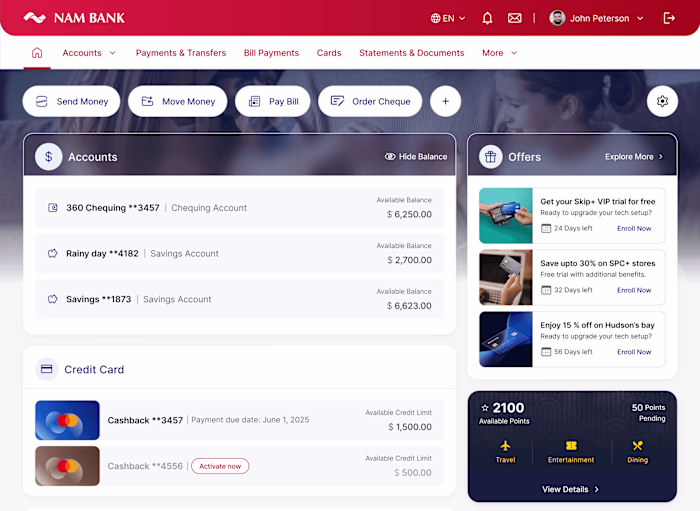Open the Skip+ VIP offer thumbnail
This screenshot has width=700, height=511.
click(506, 216)
